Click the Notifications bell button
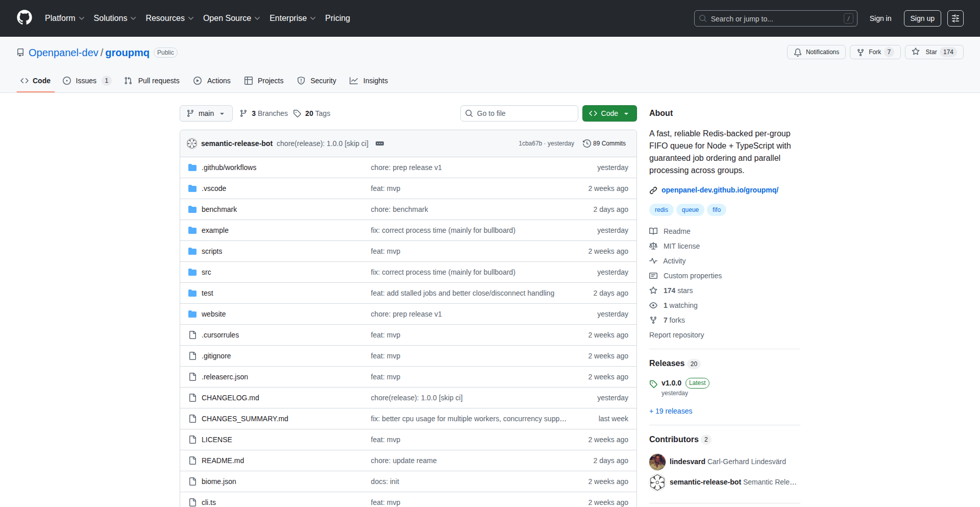The width and height of the screenshot is (980, 507). (x=816, y=52)
